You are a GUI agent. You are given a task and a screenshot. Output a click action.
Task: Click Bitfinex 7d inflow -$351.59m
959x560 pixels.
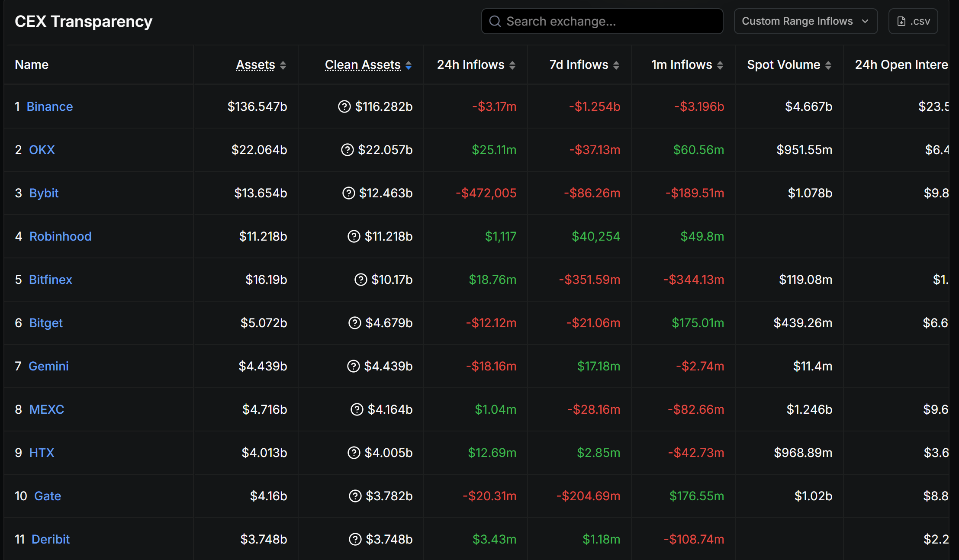pos(589,280)
